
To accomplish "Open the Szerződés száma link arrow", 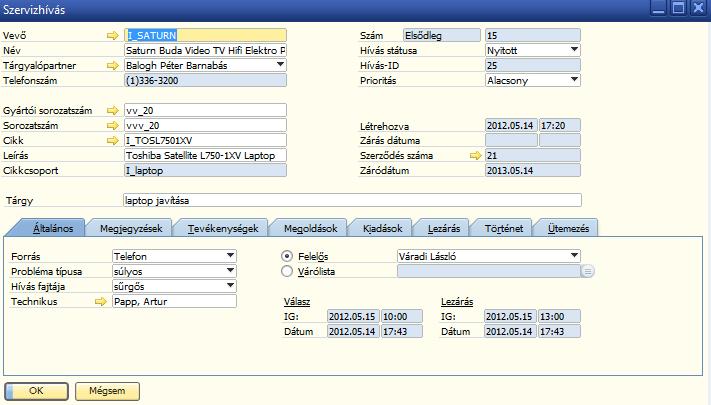I will [x=475, y=156].
